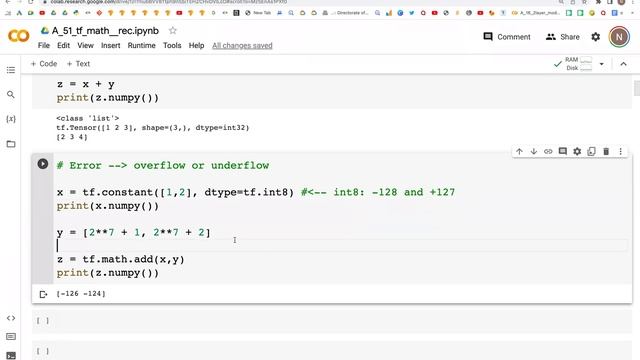The image size is (640, 360).
Task: Open notebook settings gear
Action: tap(596, 37)
